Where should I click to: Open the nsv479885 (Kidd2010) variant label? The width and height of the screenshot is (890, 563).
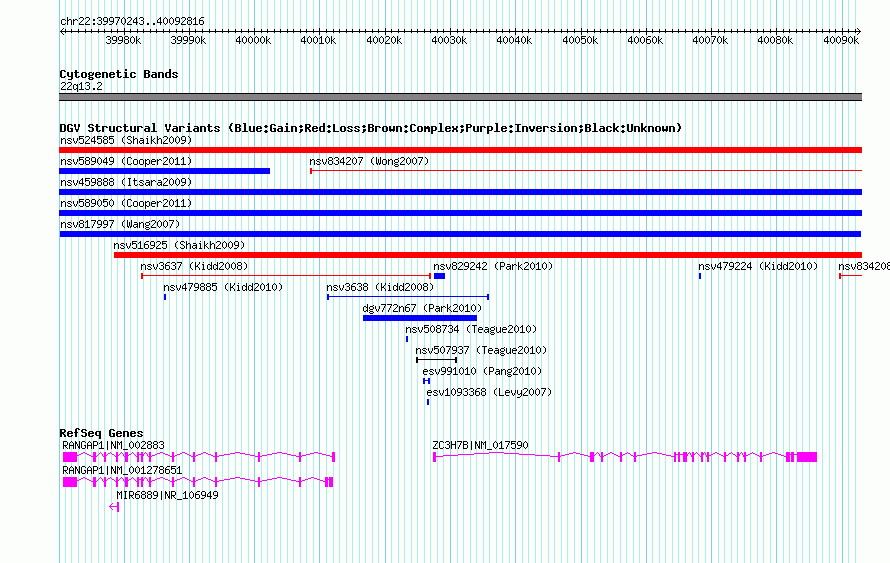point(223,287)
